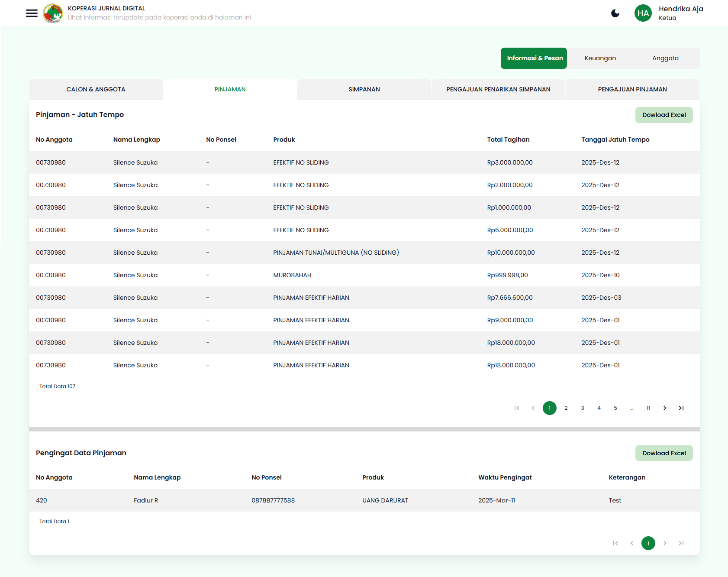Jump to page 11 of loans list
The height and width of the screenshot is (577, 728).
(648, 408)
